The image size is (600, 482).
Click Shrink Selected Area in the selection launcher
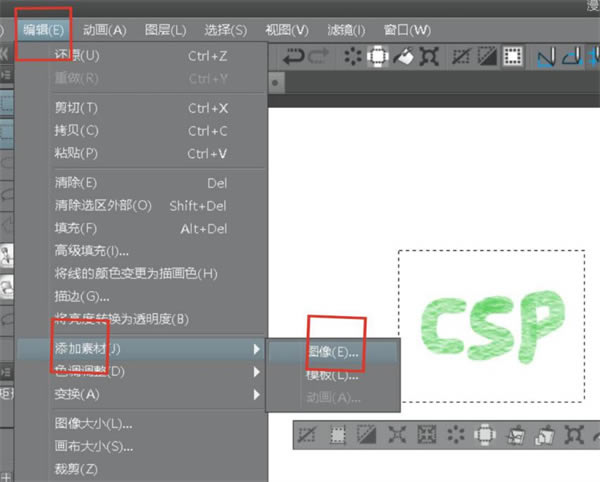point(427,435)
